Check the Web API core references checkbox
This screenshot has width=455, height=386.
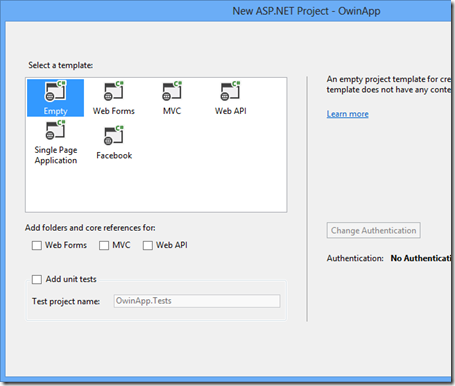[148, 245]
